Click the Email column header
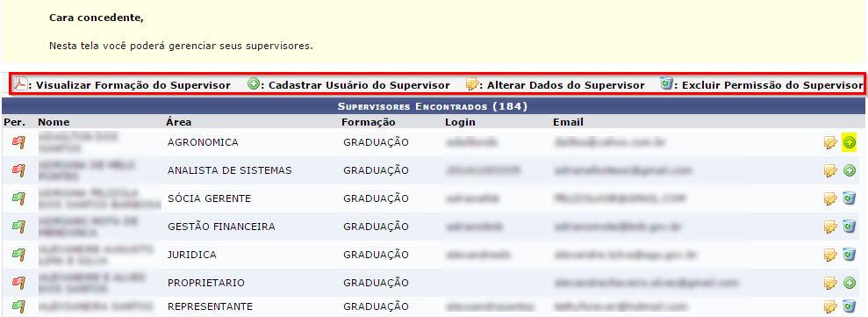Image resolution: width=868 pixels, height=317 pixels. [x=568, y=122]
